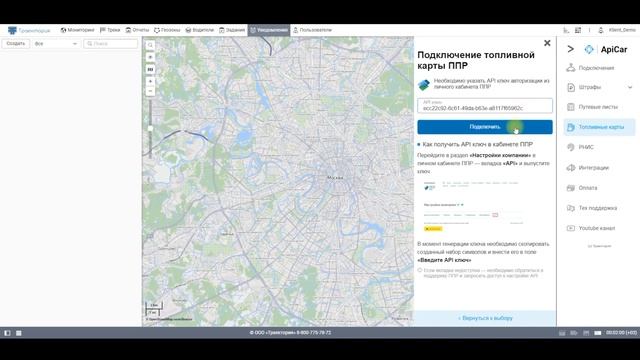Screen dimensions: 640x360
Task: Open Оплата in sidebar
Action: click(x=588, y=188)
